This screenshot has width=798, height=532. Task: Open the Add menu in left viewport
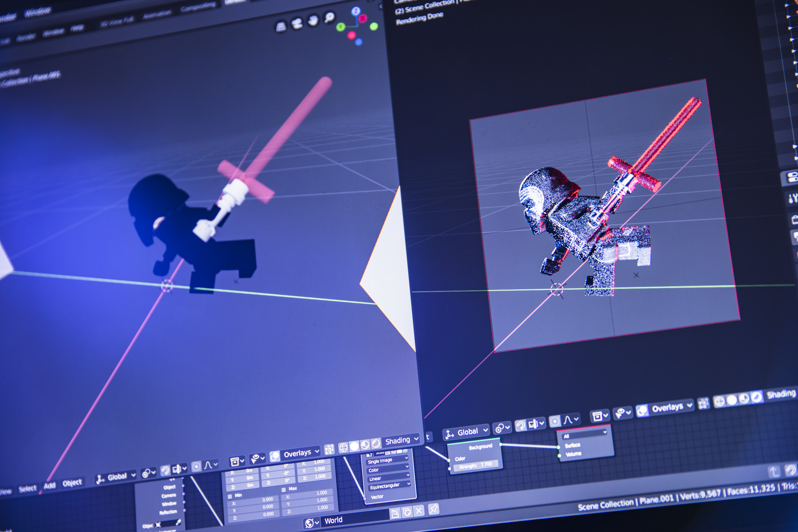[x=49, y=486]
